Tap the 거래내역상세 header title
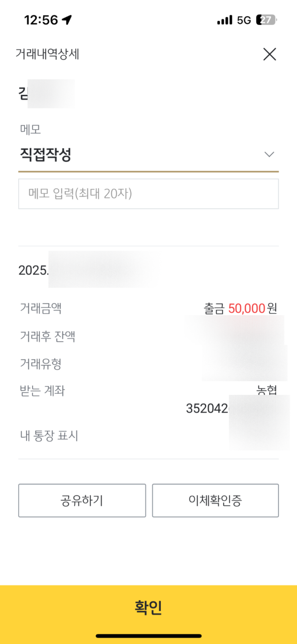The height and width of the screenshot is (644, 297). tap(47, 54)
